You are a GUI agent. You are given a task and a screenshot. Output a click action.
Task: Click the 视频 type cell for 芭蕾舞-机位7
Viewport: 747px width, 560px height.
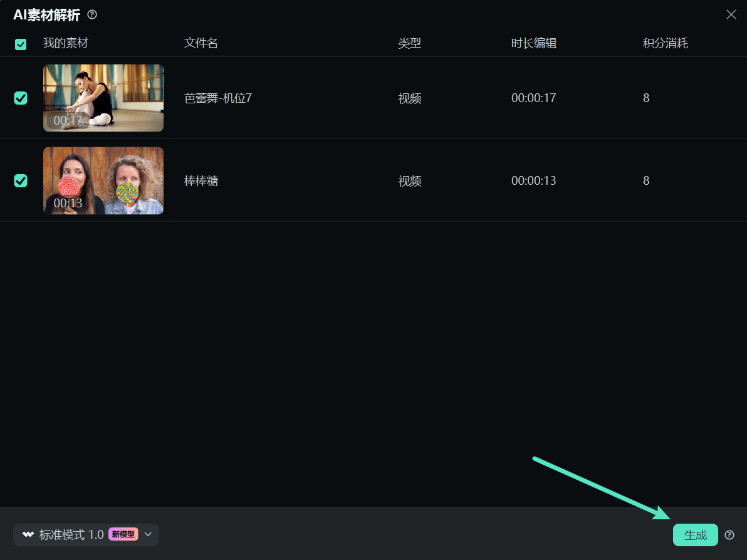pos(410,98)
